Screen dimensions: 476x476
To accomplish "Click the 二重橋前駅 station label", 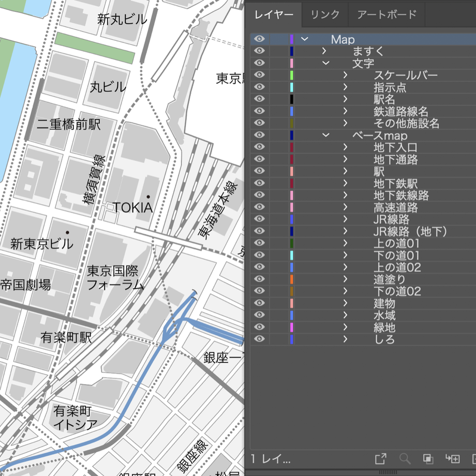I will 69,125.
